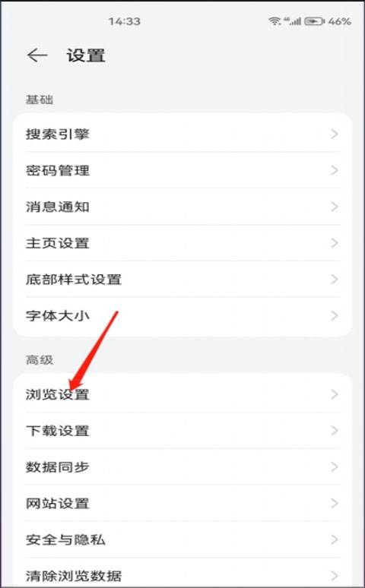365x588 pixels.
Task: Open 数据同步 entry
Action: pyautogui.click(x=182, y=467)
